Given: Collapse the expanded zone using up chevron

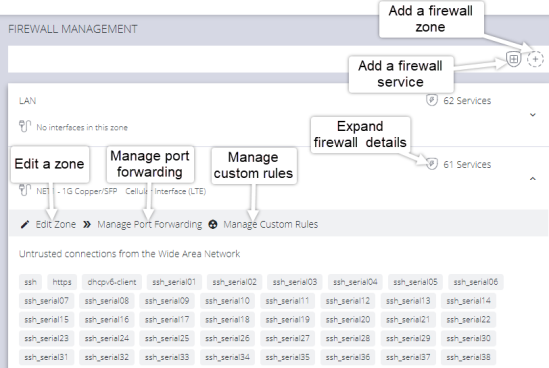Looking at the screenshot, I should coord(533,179).
